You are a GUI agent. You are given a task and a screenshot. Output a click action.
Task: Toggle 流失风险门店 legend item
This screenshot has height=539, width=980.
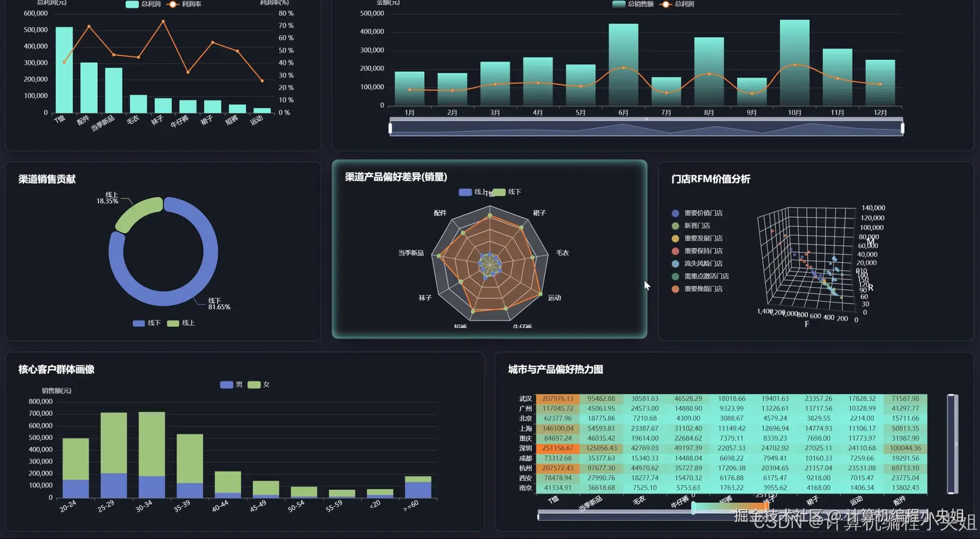click(x=697, y=264)
